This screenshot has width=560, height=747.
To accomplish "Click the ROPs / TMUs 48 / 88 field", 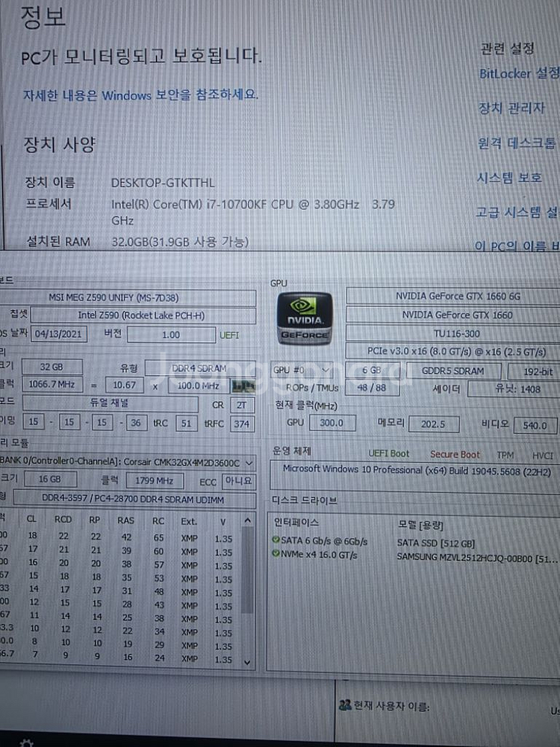I will 371,388.
